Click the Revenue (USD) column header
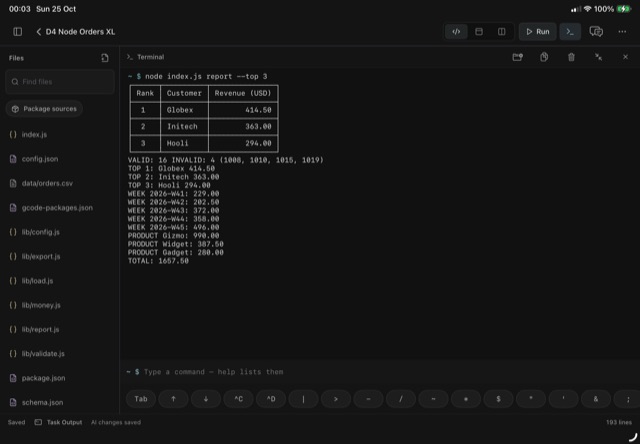This screenshot has height=444, width=640. tap(243, 93)
